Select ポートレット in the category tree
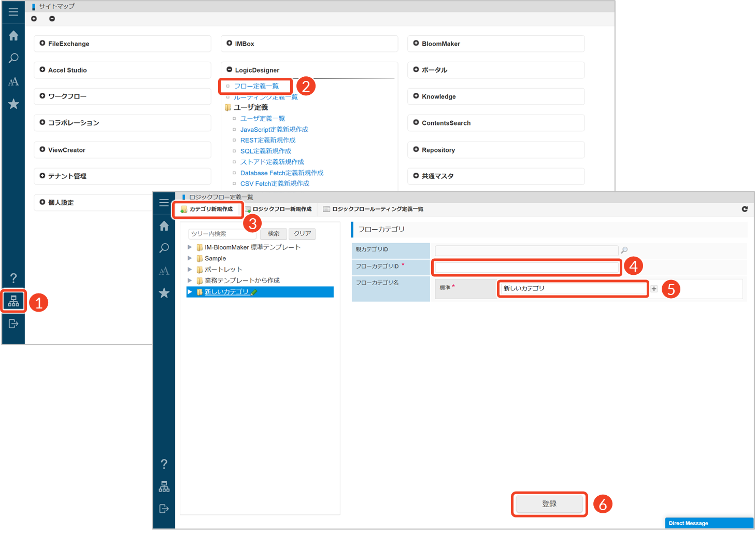The height and width of the screenshot is (533, 756). (x=223, y=270)
